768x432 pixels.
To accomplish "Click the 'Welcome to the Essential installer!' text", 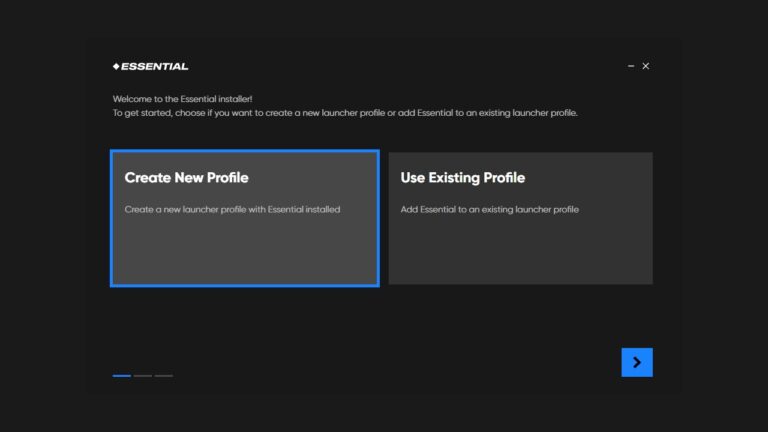I will [x=182, y=99].
